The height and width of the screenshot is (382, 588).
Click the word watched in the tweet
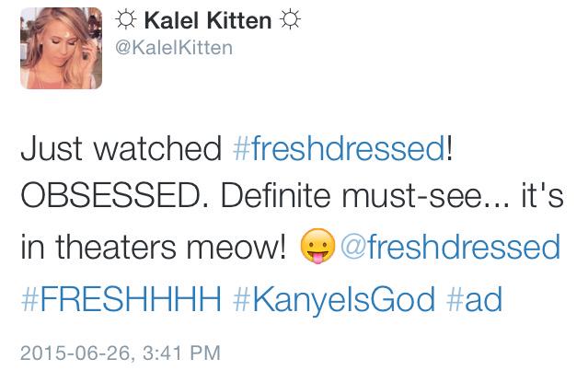157,148
